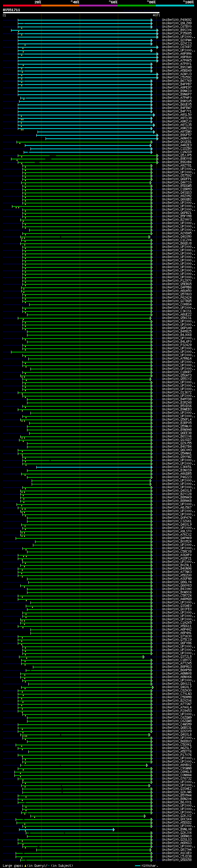This screenshot has height=868, width=197.
Task: Click UniRef100_A9ZT81 label
Action: click(x=177, y=165)
